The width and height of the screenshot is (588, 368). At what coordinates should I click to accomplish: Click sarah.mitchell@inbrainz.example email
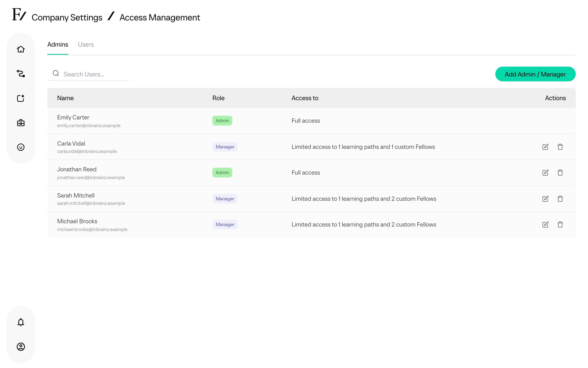tap(91, 203)
